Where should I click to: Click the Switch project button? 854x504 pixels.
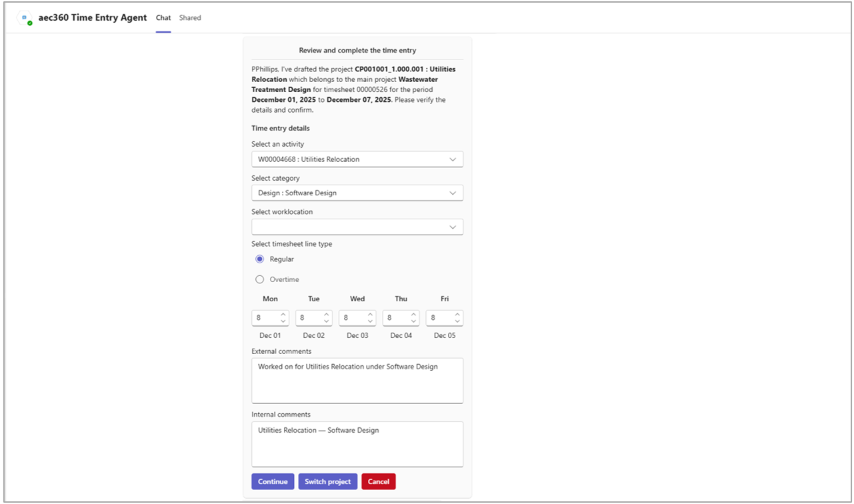(x=327, y=481)
